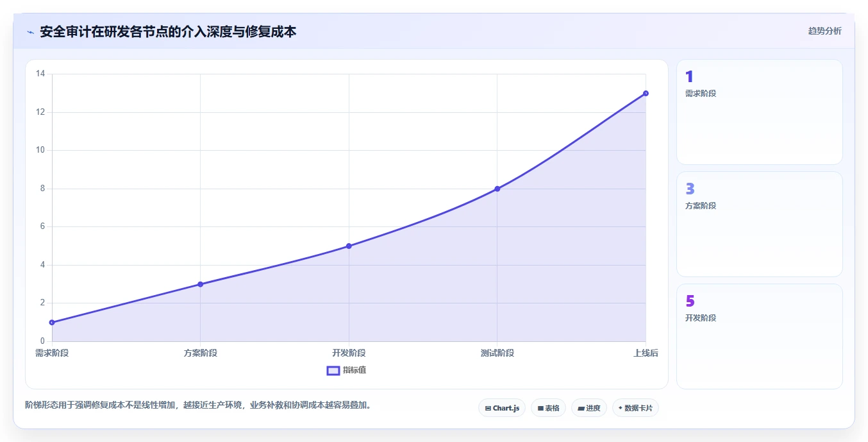This screenshot has width=868, height=442.
Task: Click the 方案阶段 x-axis label
Action: pyautogui.click(x=200, y=353)
